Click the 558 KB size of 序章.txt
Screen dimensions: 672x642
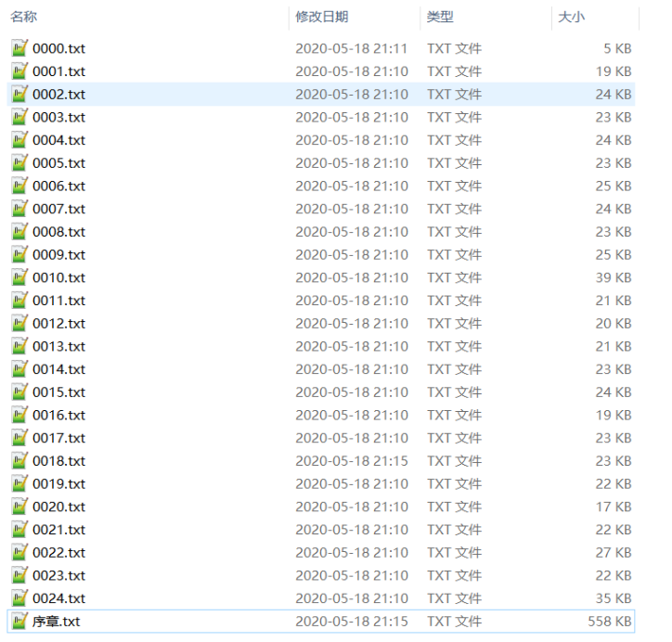tap(609, 622)
